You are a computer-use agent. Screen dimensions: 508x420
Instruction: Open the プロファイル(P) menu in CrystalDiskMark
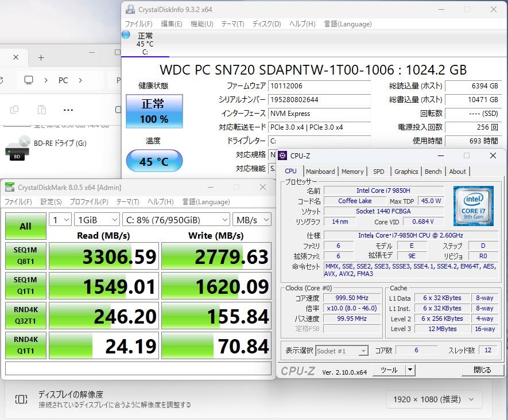pyautogui.click(x=89, y=202)
